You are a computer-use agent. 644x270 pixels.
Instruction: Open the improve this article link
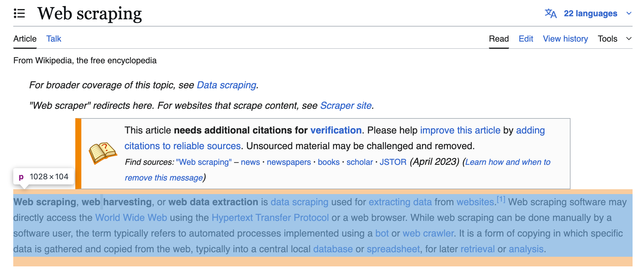(460, 130)
